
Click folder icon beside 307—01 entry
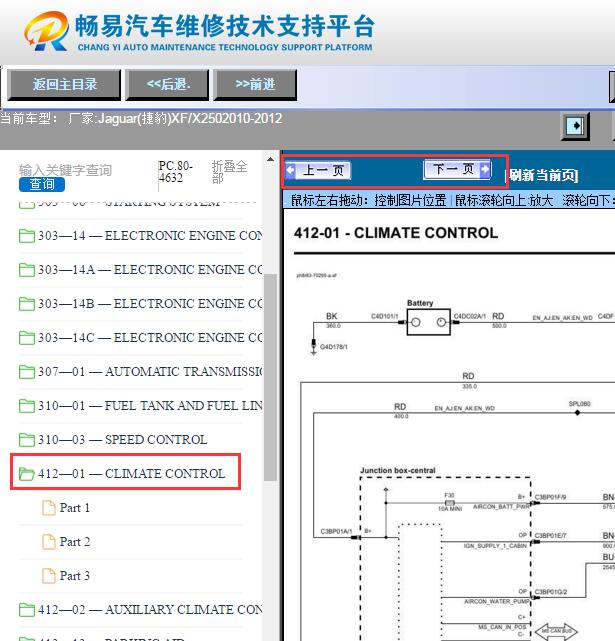[x=27, y=372]
